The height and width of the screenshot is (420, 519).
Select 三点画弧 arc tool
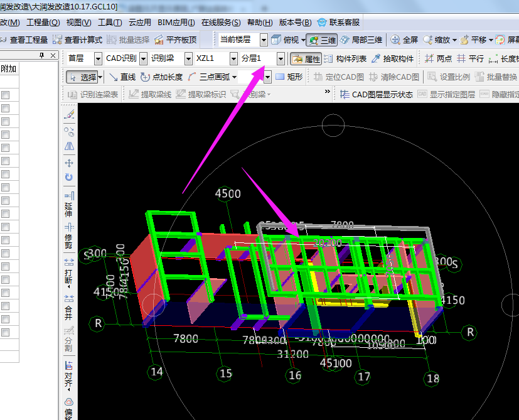[x=208, y=77]
